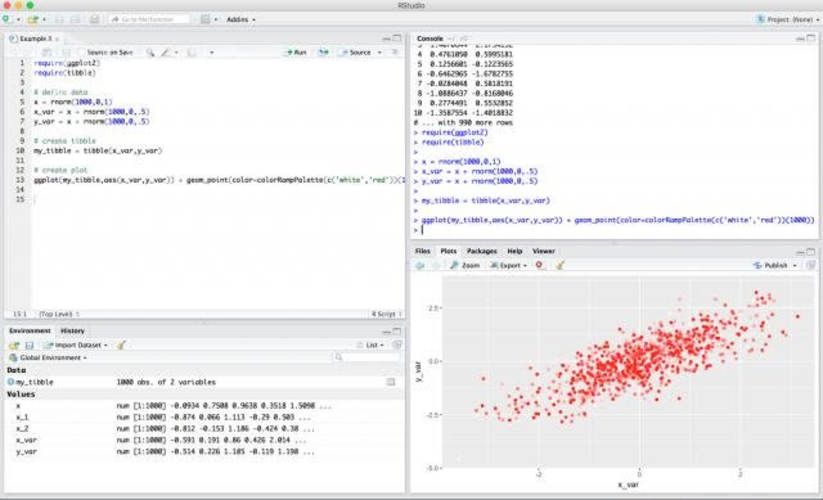Image resolution: width=823 pixels, height=500 pixels.
Task: Open the Global Environment dropdown
Action: pos(48,358)
